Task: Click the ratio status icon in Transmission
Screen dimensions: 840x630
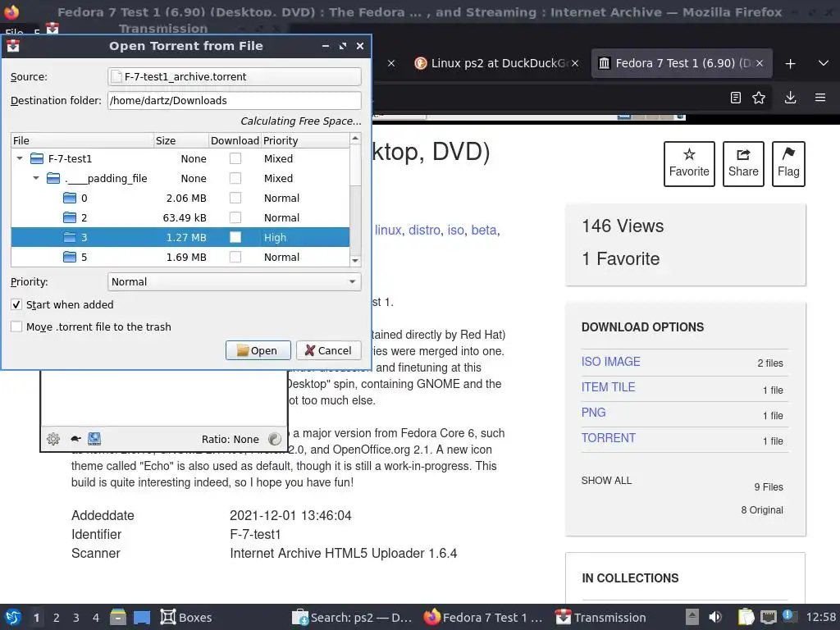Action: pos(274,440)
